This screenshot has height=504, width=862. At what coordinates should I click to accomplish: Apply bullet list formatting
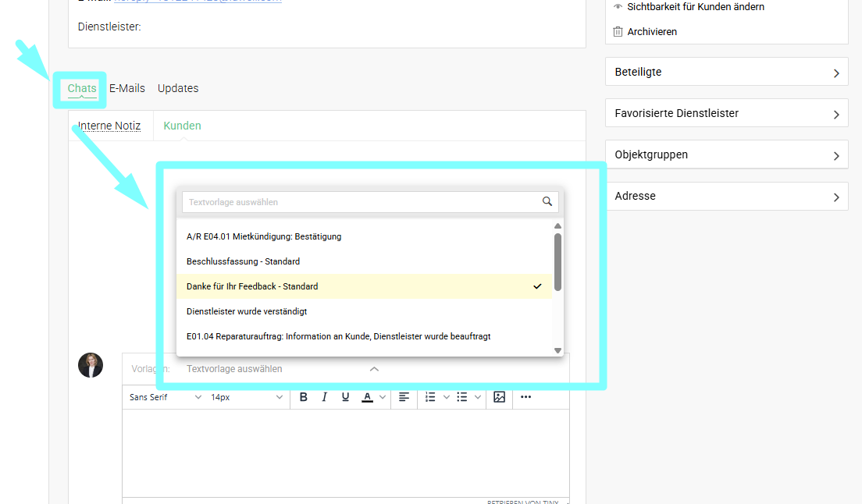[x=462, y=397]
